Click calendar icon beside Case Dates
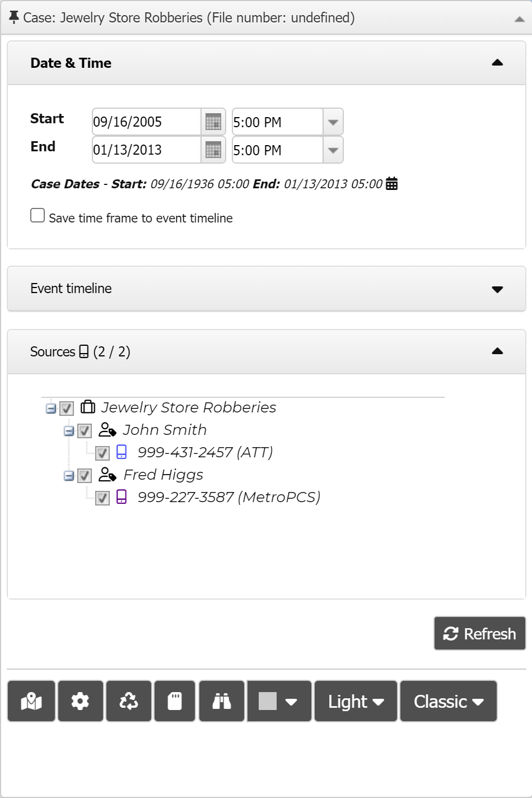This screenshot has height=798, width=532. 392,184
